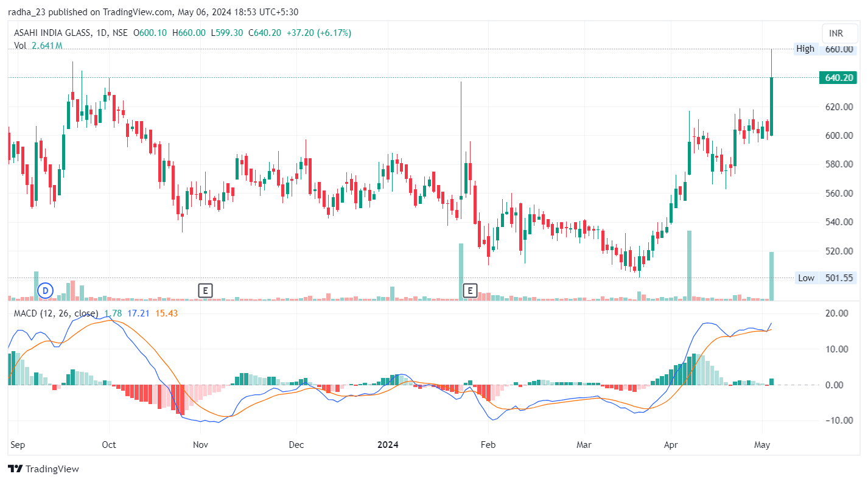
Task: Click the Low label on price axis
Action: pyautogui.click(x=806, y=278)
